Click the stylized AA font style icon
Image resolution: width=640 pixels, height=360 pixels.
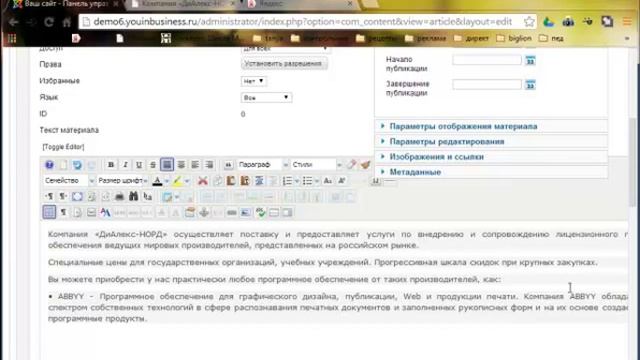click(105, 212)
